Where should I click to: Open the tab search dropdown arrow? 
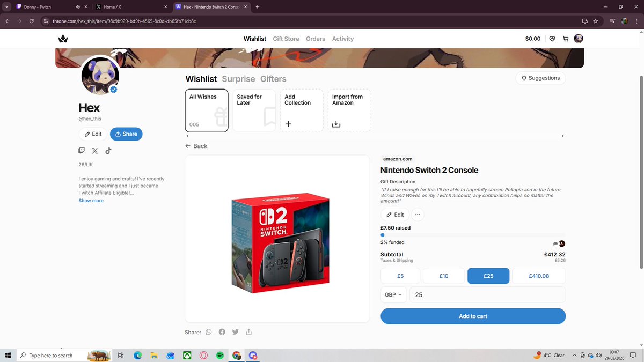click(x=6, y=7)
